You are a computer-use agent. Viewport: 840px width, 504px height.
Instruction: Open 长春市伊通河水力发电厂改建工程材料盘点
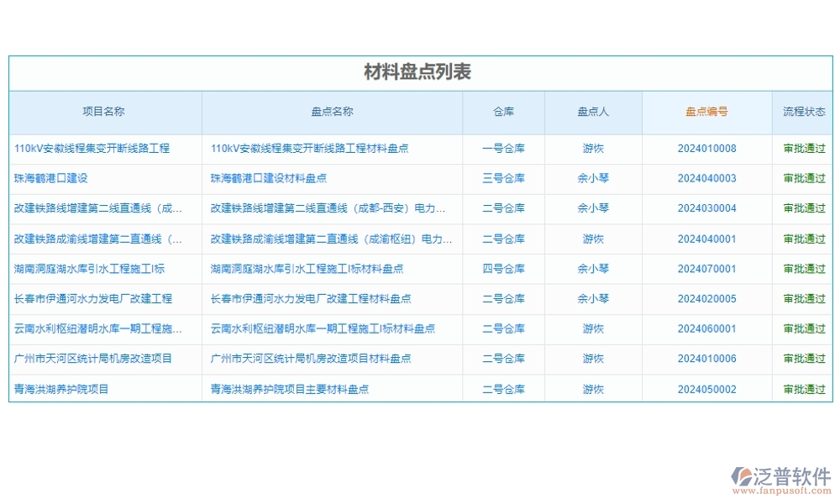point(311,298)
